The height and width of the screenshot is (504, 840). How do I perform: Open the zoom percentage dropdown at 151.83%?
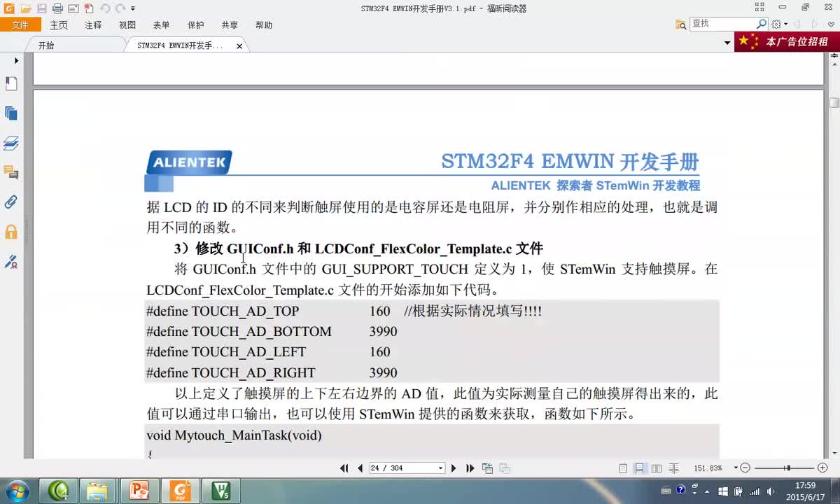(736, 468)
